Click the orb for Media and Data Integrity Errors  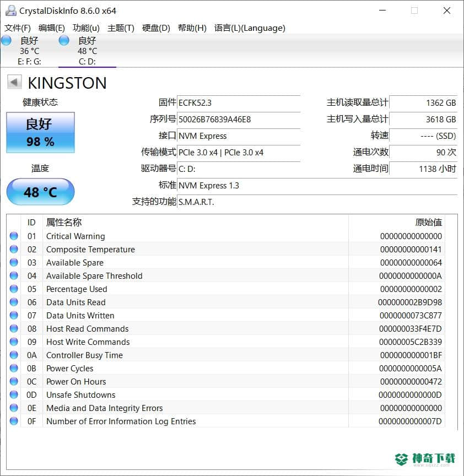pos(14,408)
